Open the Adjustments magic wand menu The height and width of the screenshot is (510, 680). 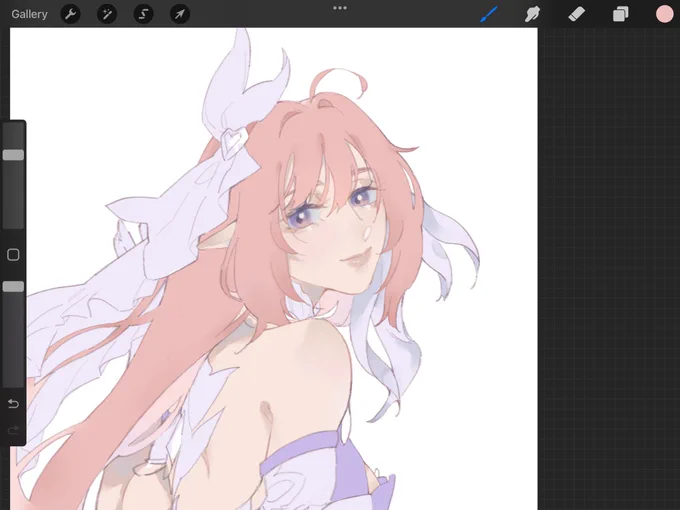pyautogui.click(x=107, y=14)
